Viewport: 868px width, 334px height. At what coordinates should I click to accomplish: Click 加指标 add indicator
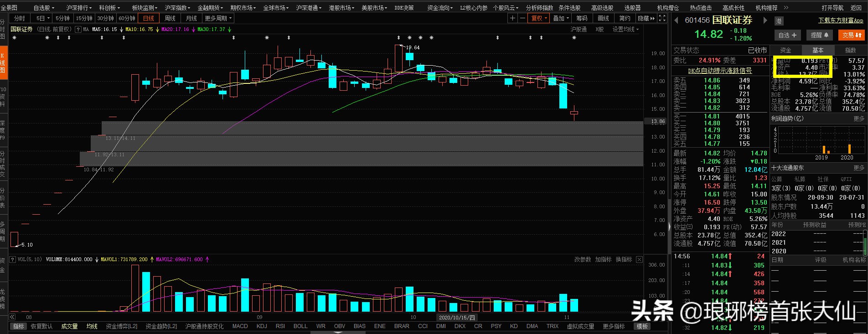(603, 259)
